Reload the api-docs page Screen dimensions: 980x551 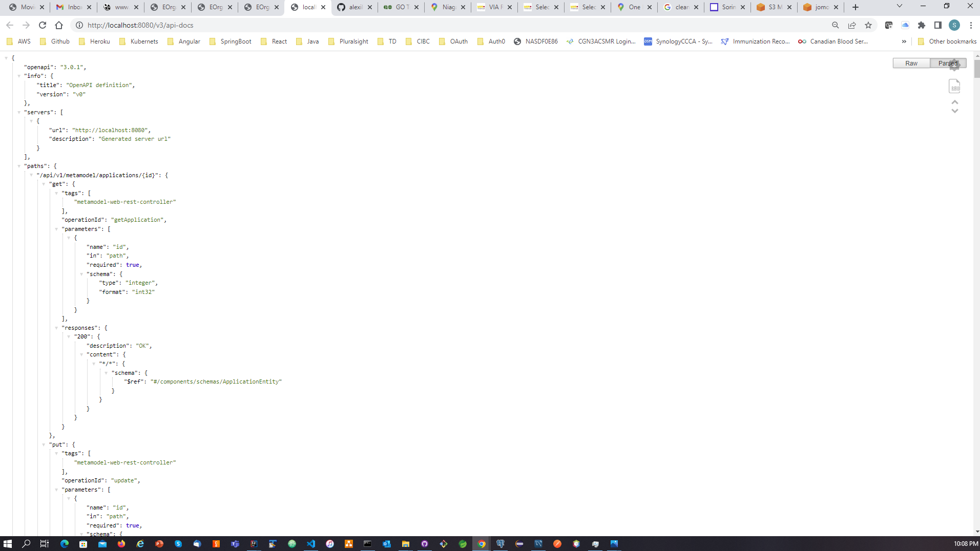click(x=43, y=25)
